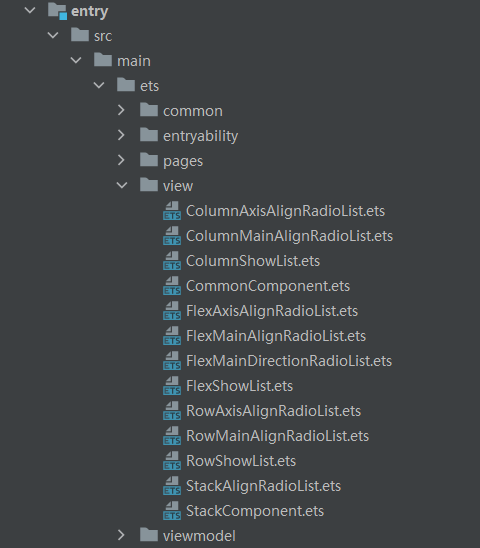Select the entryability folder label
The width and height of the screenshot is (480, 548).
coord(200,136)
